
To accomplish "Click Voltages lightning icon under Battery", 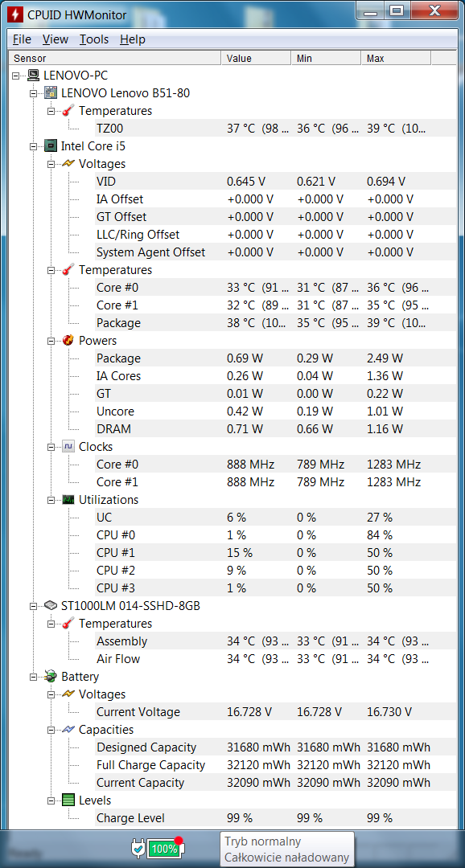I will coord(68,694).
